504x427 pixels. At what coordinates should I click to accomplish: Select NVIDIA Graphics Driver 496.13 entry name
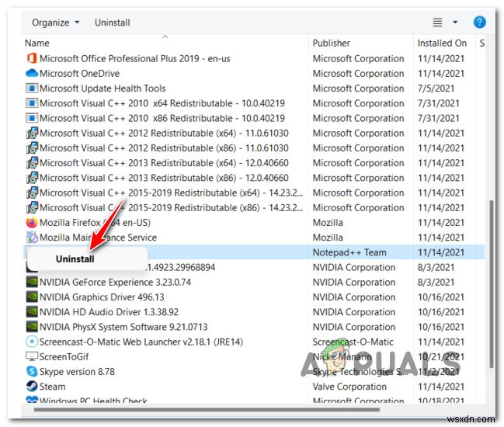pyautogui.click(x=102, y=297)
